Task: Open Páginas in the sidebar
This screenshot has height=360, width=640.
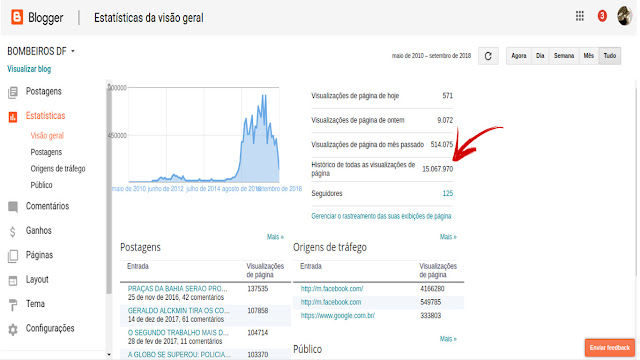Action: pyautogui.click(x=39, y=255)
